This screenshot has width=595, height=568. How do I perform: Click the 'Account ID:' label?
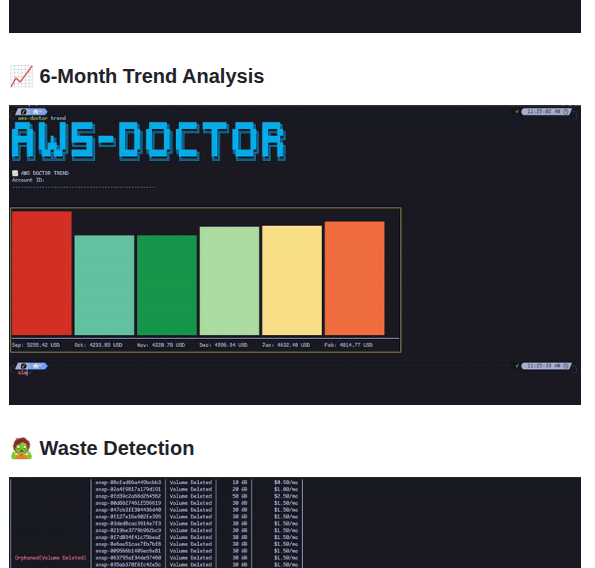pos(28,180)
